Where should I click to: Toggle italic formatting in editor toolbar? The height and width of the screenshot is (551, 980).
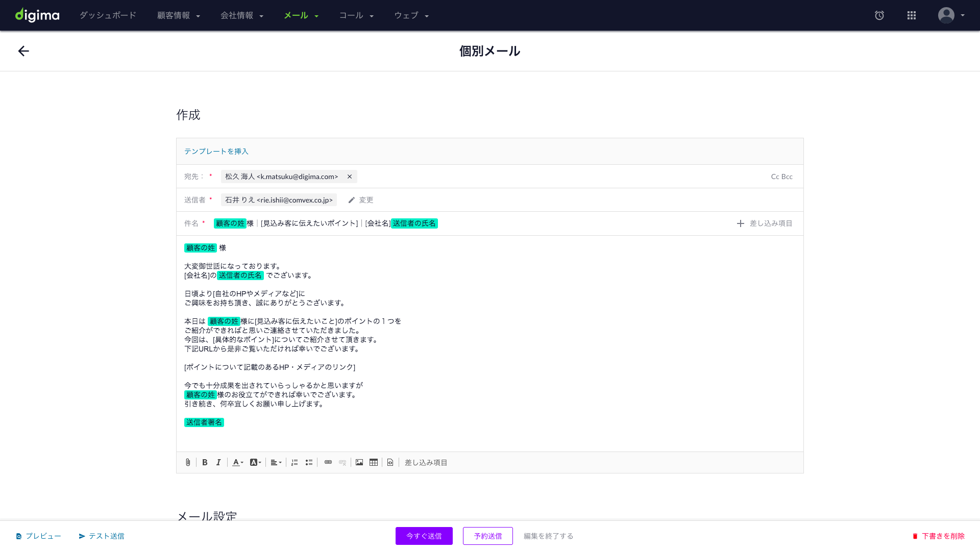pyautogui.click(x=218, y=462)
